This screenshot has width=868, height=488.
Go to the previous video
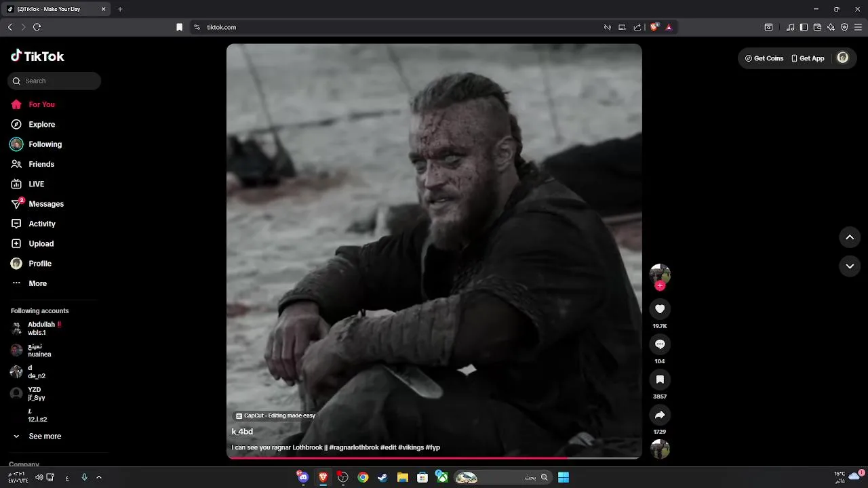(x=850, y=237)
